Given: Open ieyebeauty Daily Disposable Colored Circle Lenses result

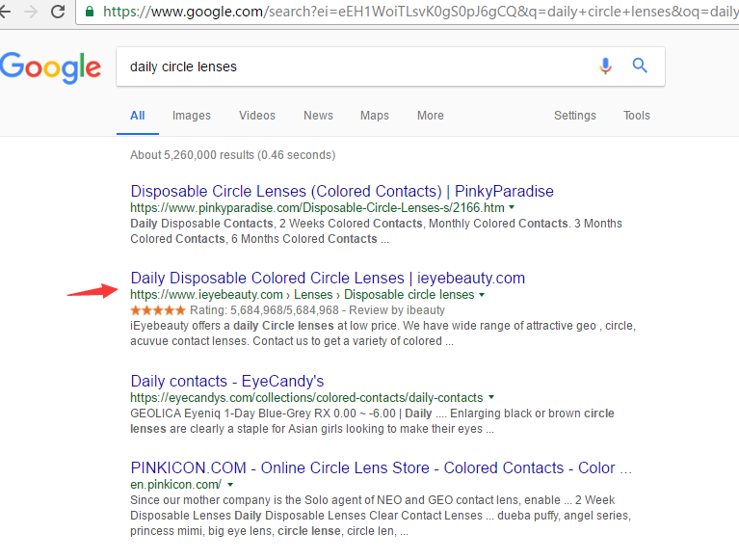Looking at the screenshot, I should click(328, 279).
